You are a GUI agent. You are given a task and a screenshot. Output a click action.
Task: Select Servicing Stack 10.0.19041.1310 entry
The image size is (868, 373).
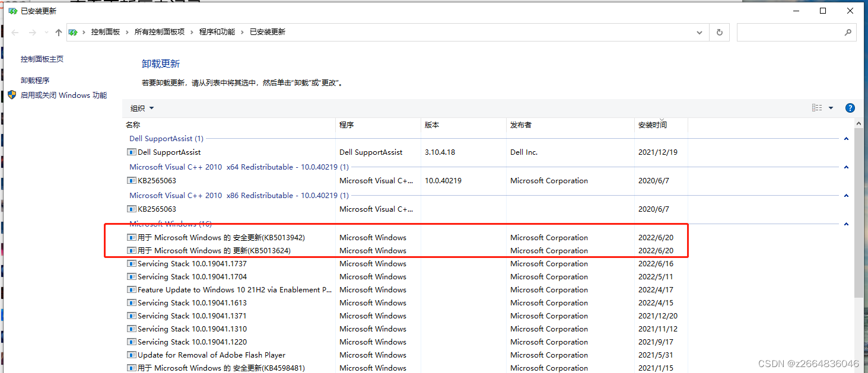192,329
